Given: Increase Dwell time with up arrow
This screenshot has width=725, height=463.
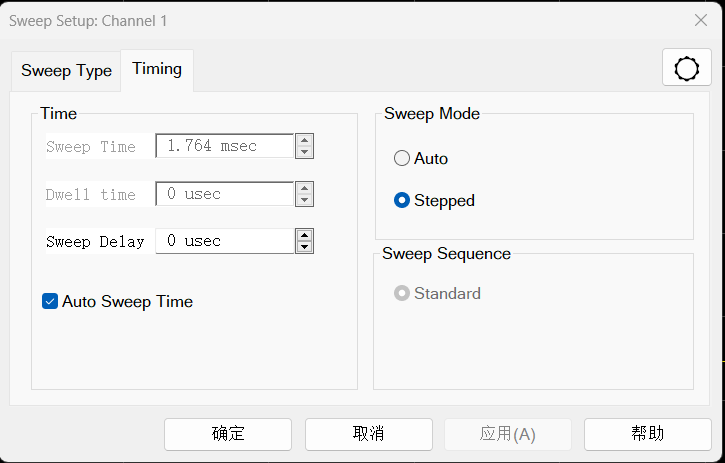Looking at the screenshot, I should [305, 188].
